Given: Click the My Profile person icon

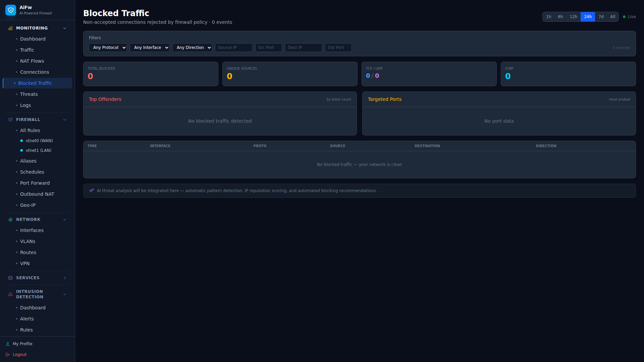Looking at the screenshot, I should 8,344.
